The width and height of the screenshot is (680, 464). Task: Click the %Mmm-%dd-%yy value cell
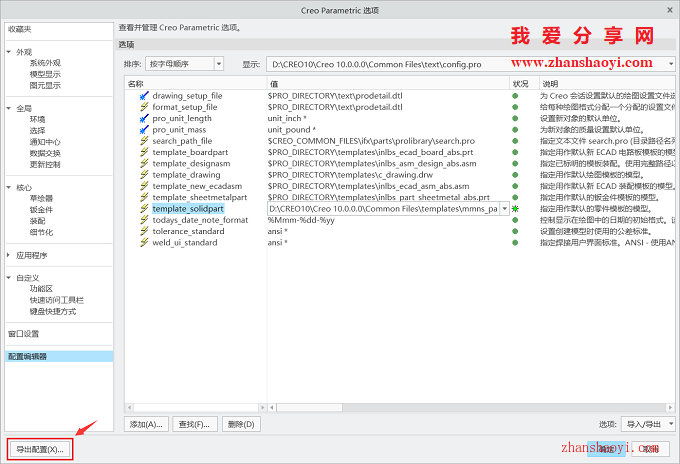point(301,220)
